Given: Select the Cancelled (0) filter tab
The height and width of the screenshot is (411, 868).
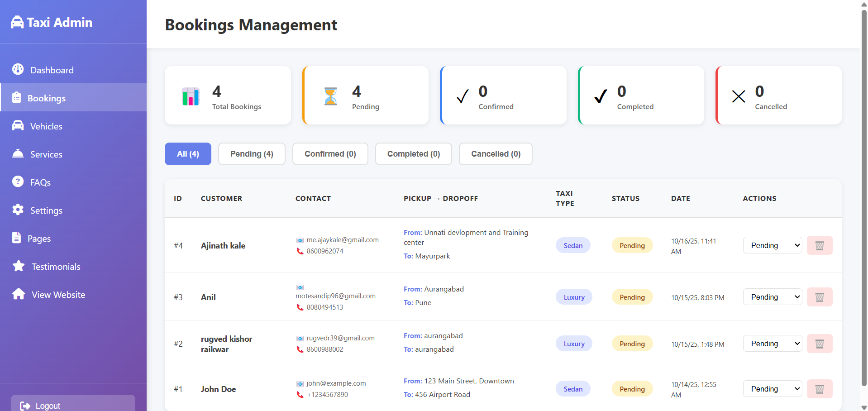Looking at the screenshot, I should pyautogui.click(x=495, y=153).
